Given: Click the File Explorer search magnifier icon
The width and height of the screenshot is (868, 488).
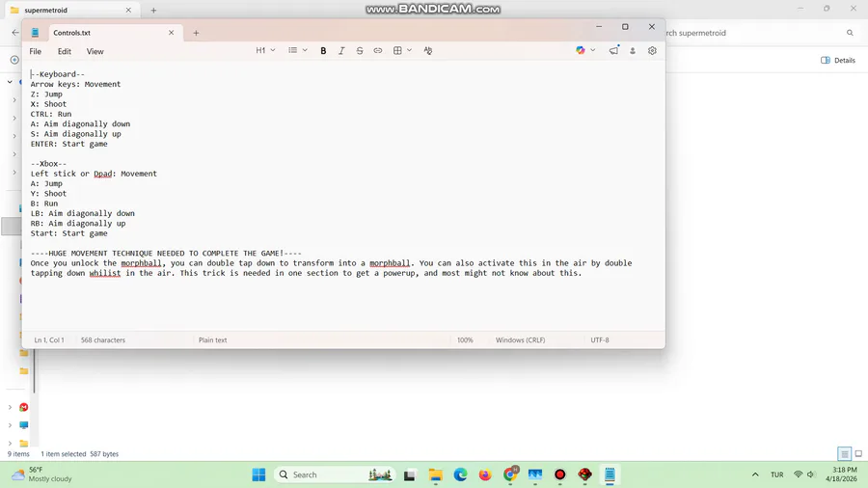Looking at the screenshot, I should click(850, 33).
